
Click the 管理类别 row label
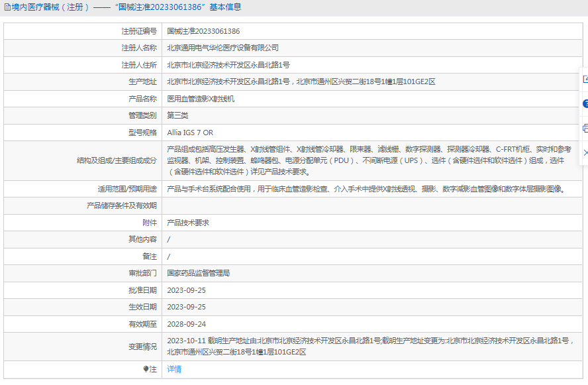point(142,115)
